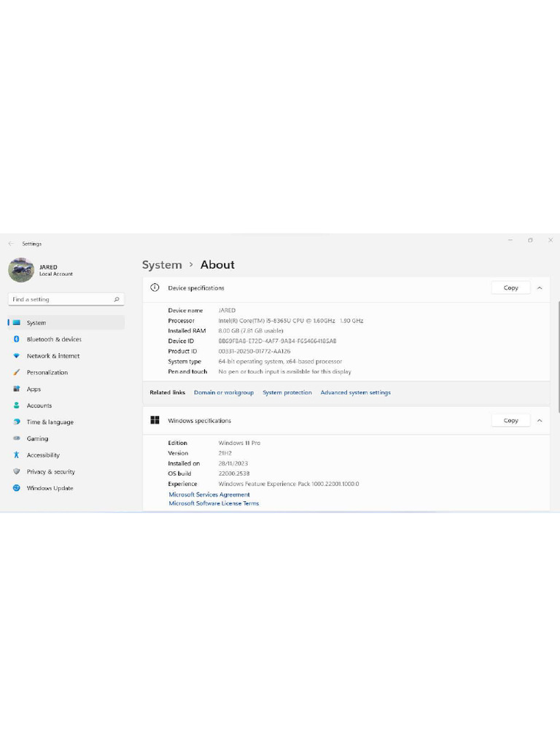Open Accessibility settings label
The width and height of the screenshot is (560, 747).
pyautogui.click(x=43, y=455)
